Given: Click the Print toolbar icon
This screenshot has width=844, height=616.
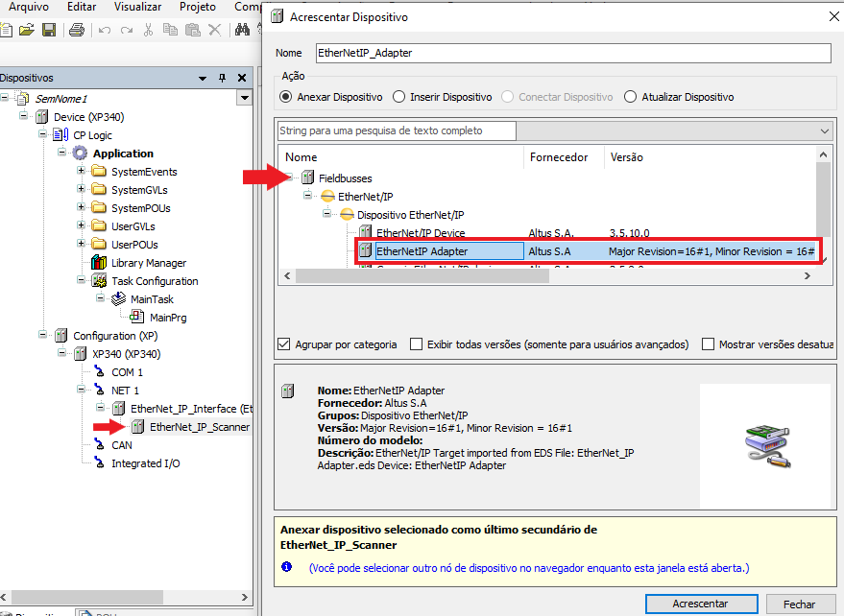Looking at the screenshot, I should pyautogui.click(x=77, y=30).
